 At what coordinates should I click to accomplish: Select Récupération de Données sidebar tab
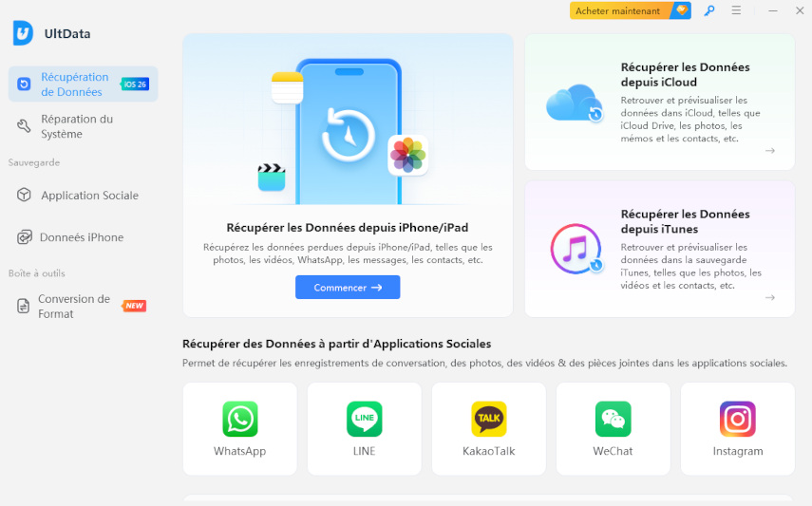tap(75, 84)
